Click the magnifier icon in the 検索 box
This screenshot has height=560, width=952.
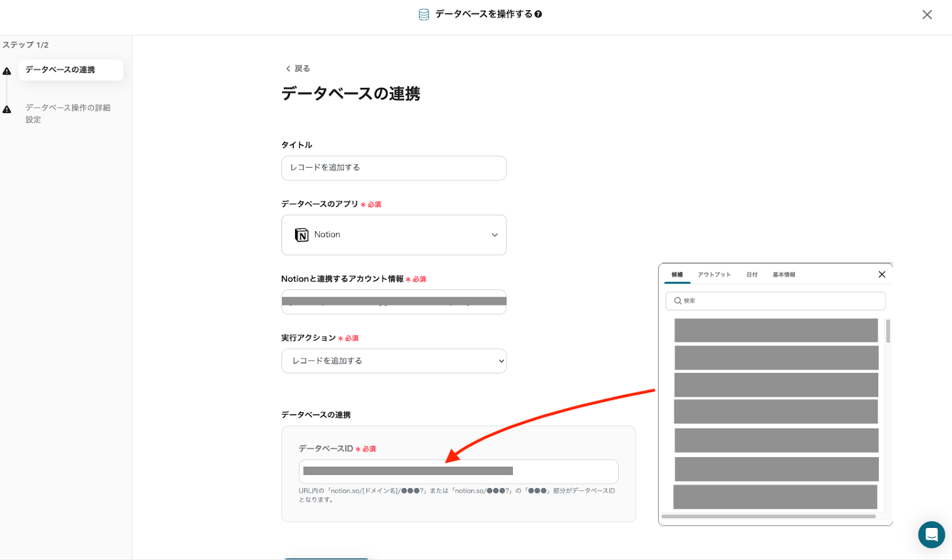pos(677,301)
